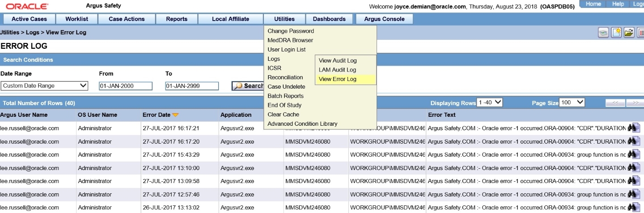The image size is (644, 213).
Task: Click the new case document icon
Action: 616,33
